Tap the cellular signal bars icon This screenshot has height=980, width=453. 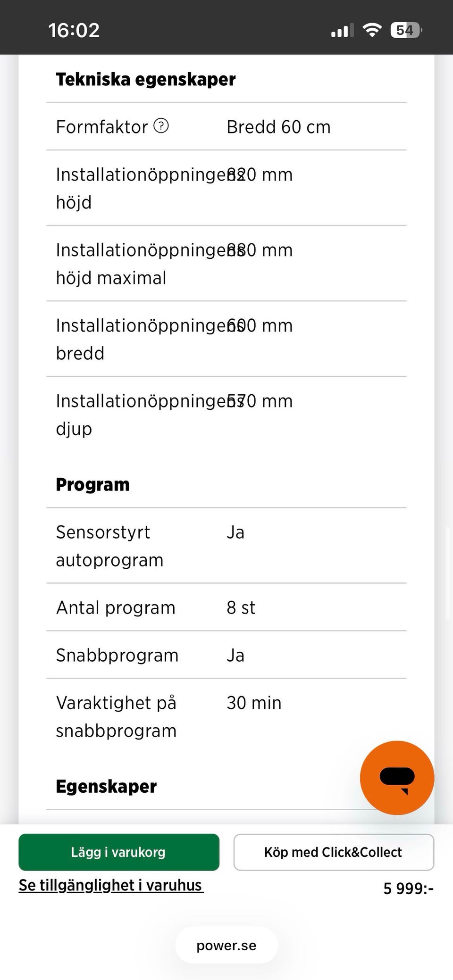tap(342, 31)
